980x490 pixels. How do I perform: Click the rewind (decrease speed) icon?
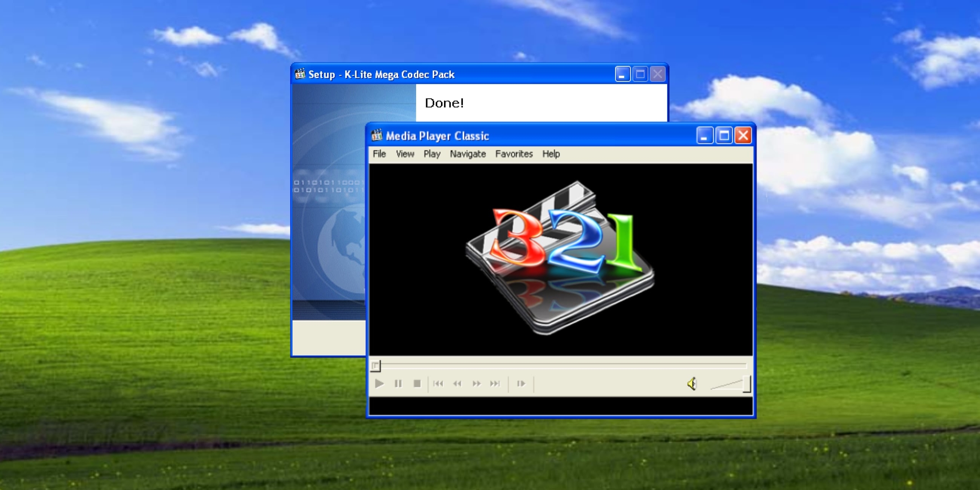click(457, 384)
